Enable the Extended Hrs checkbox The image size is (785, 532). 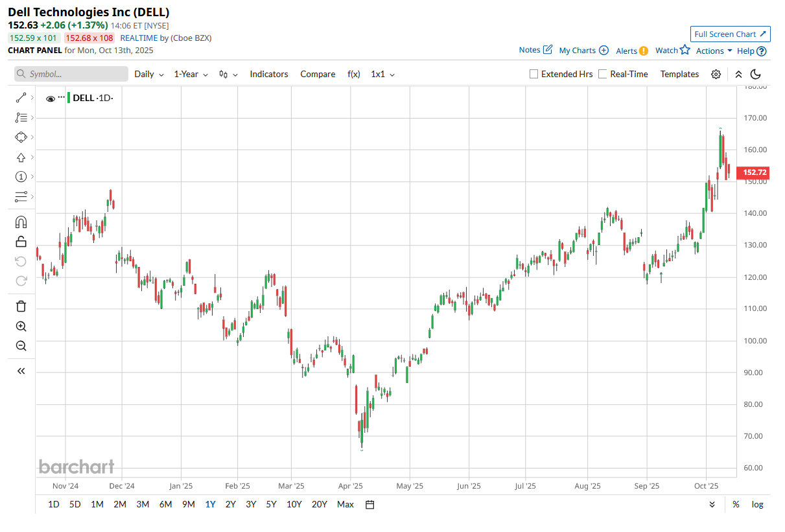click(534, 74)
